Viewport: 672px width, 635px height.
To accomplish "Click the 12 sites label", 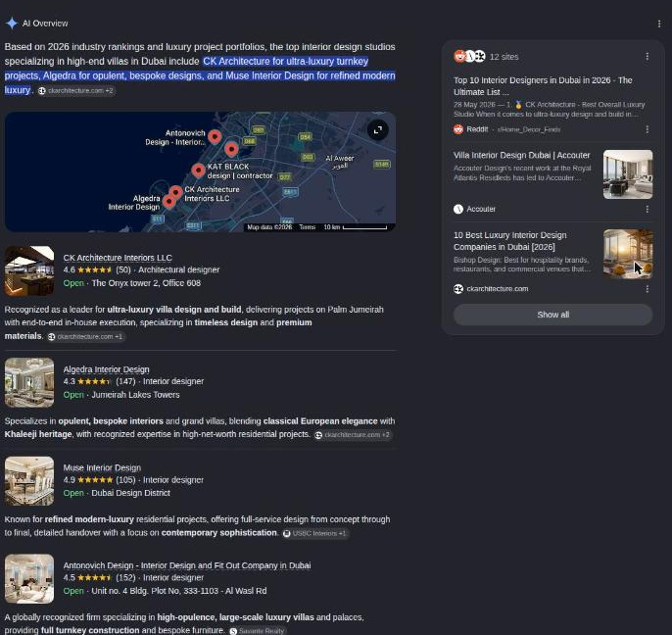I will pyautogui.click(x=504, y=57).
